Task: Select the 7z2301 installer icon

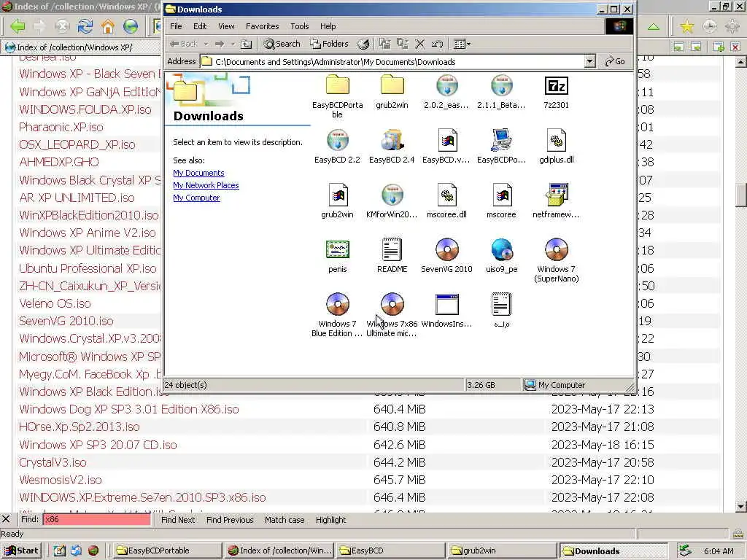Action: [556, 86]
